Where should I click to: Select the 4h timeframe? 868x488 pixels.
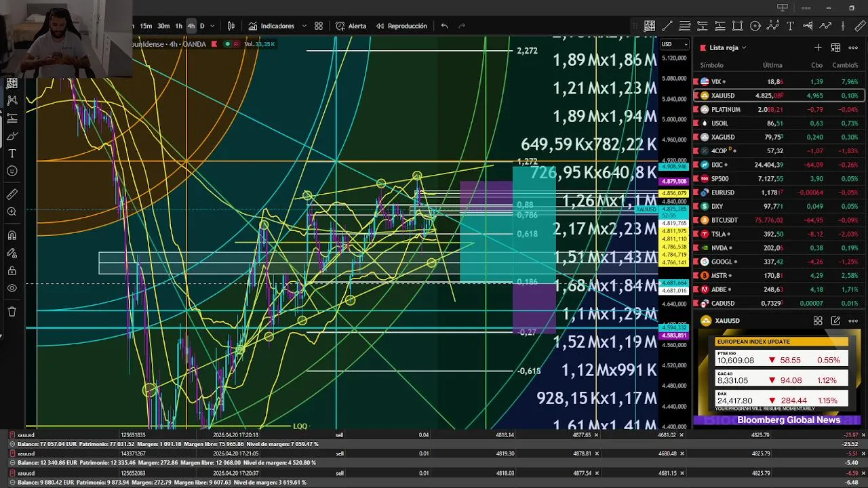point(191,26)
